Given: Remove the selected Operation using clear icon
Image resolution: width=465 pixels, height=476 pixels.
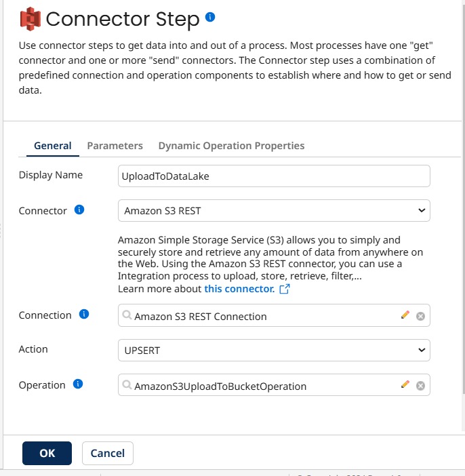Looking at the screenshot, I should [x=420, y=386].
